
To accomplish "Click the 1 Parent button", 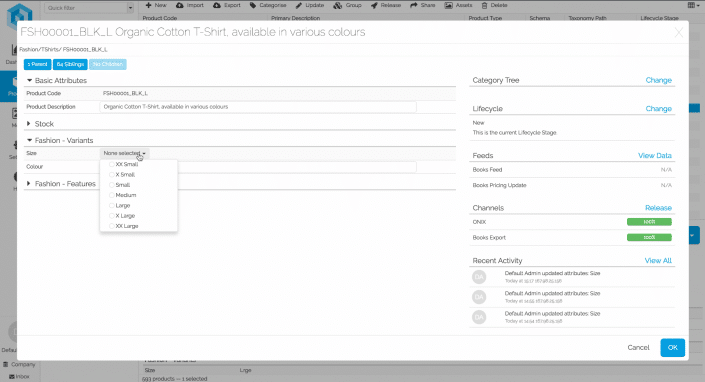I will click(x=37, y=64).
